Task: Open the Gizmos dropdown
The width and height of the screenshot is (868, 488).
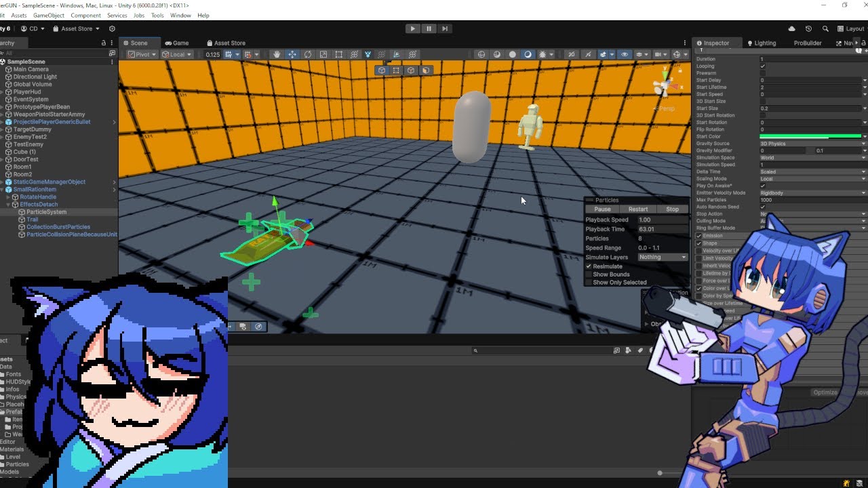Action: pos(679,54)
